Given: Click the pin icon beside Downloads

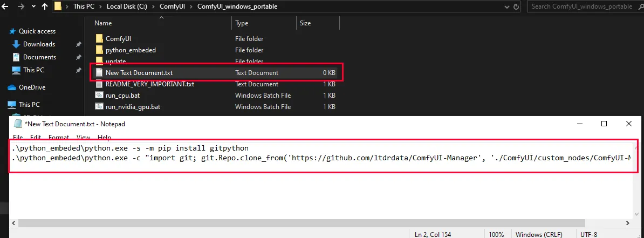Looking at the screenshot, I should point(78,44).
